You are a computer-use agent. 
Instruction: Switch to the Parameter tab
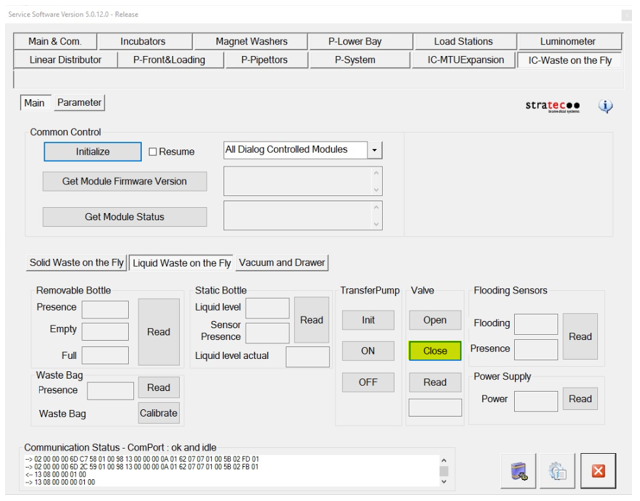(79, 103)
